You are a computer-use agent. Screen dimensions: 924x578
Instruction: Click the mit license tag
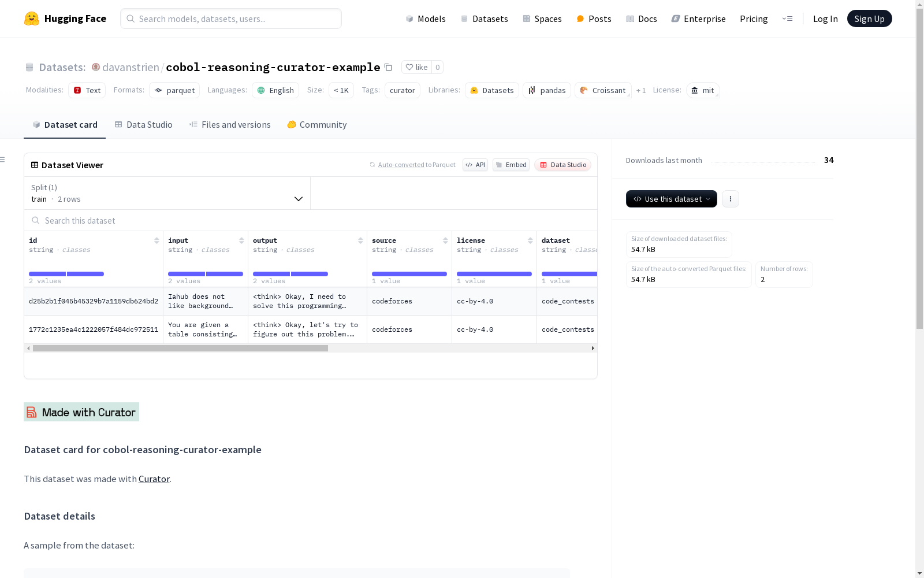pyautogui.click(x=703, y=90)
